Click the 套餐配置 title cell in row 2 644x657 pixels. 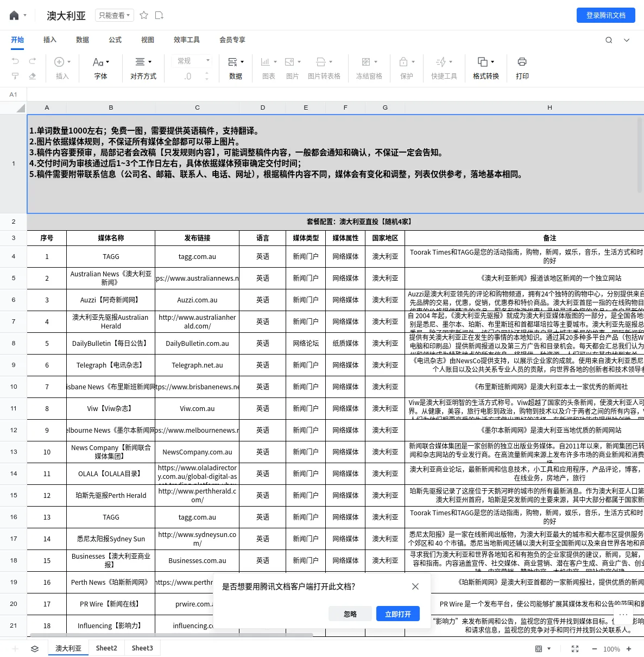(358, 222)
